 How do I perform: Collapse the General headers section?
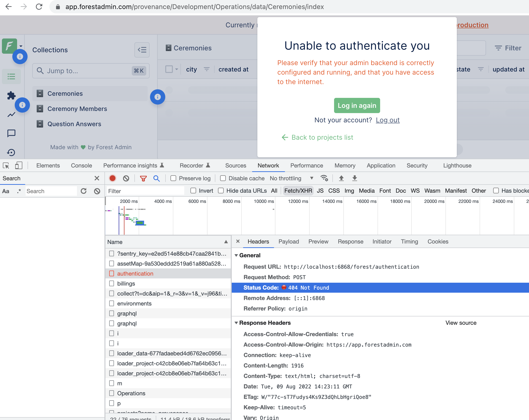(x=236, y=255)
